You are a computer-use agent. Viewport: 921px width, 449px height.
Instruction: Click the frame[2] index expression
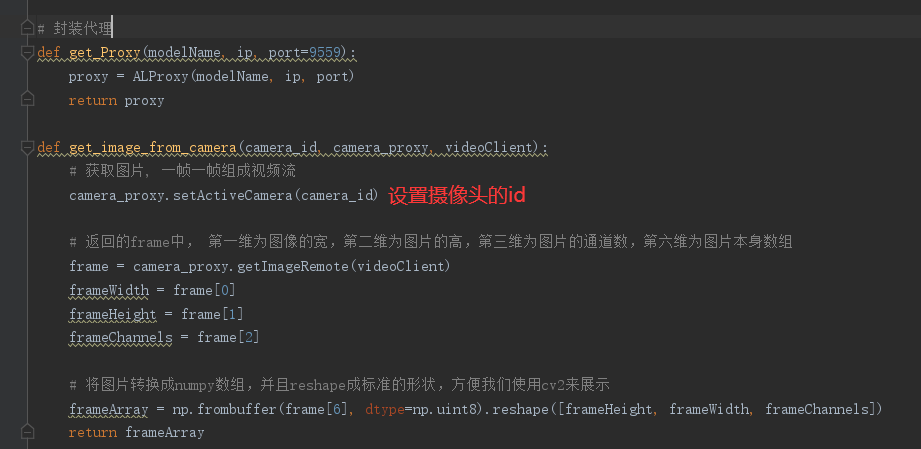click(x=228, y=338)
